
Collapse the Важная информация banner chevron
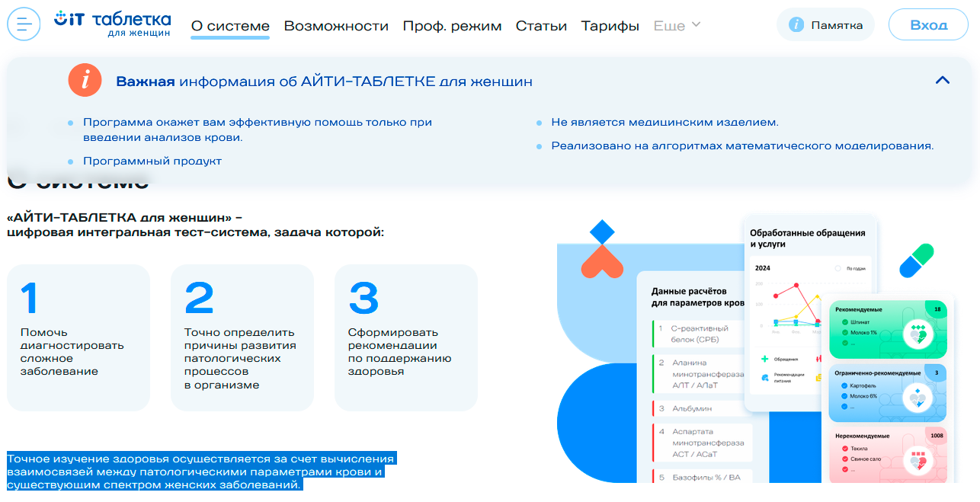coord(943,80)
